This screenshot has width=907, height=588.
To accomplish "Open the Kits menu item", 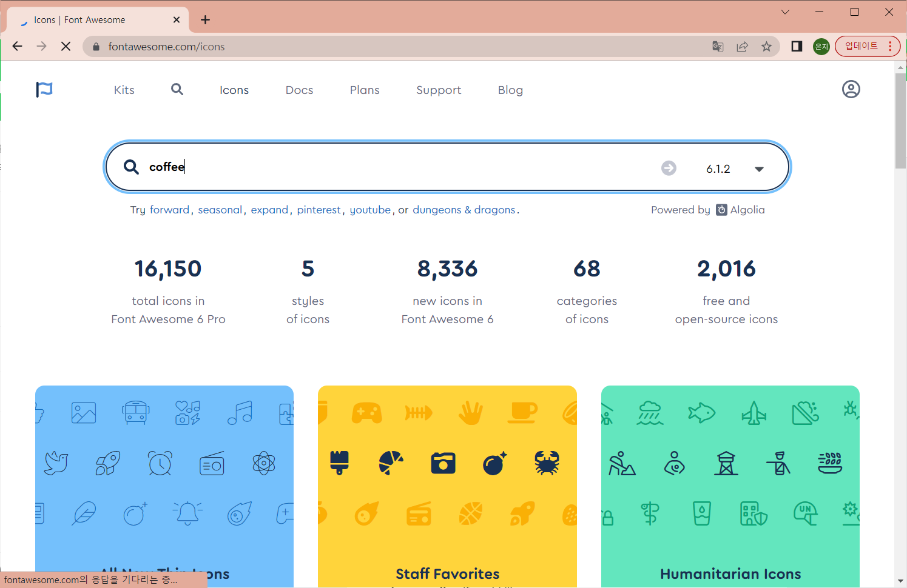I will 124,90.
